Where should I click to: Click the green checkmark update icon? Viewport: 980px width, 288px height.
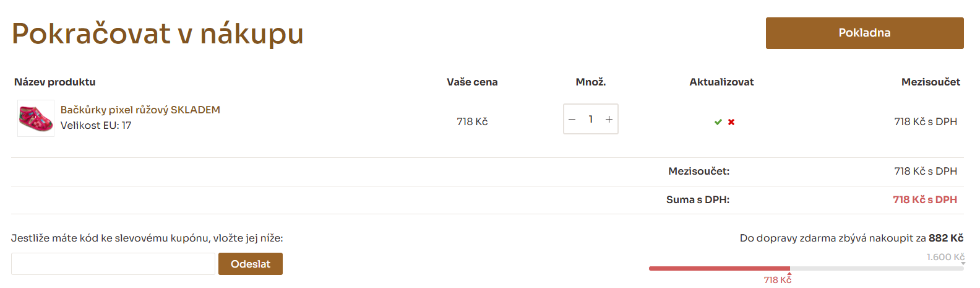[x=718, y=122]
